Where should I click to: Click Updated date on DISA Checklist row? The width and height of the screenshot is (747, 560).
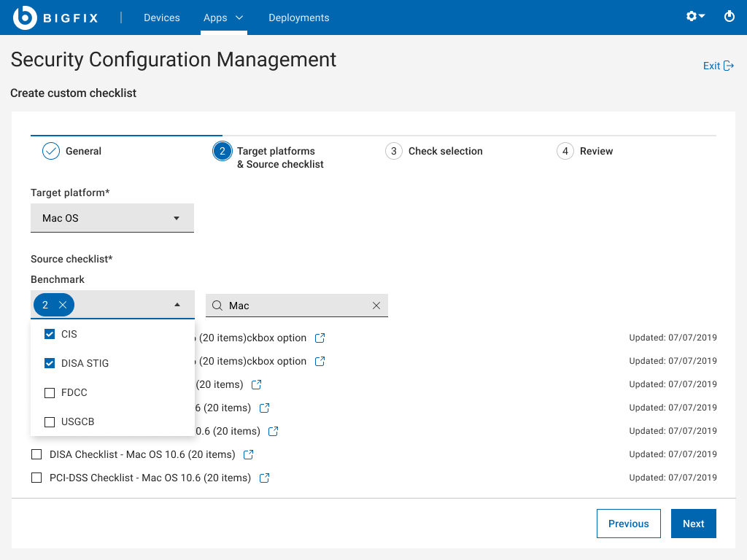pos(673,454)
